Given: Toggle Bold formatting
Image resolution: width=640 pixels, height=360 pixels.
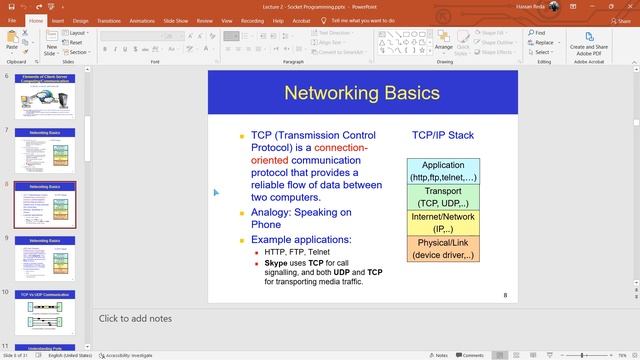Looking at the screenshot, I should (105, 49).
